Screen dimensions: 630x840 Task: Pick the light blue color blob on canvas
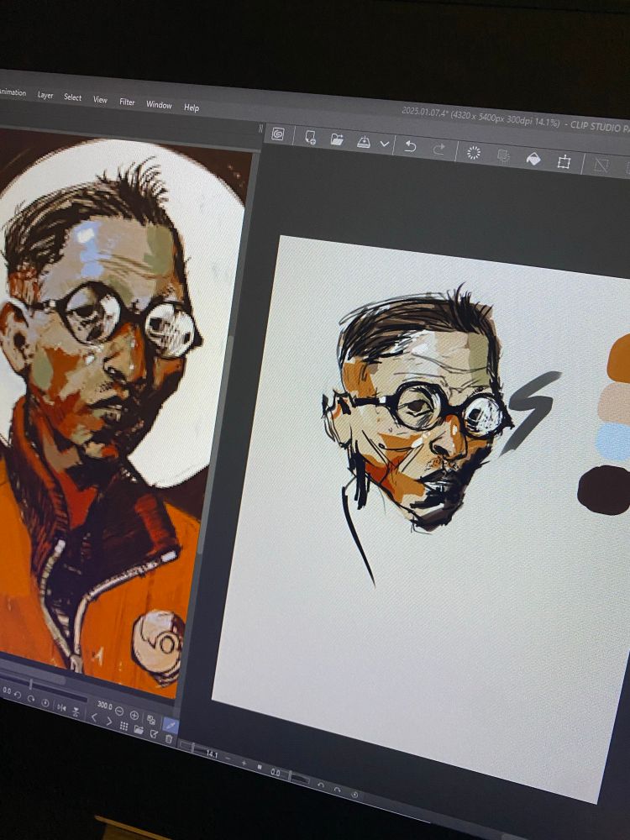coord(615,442)
